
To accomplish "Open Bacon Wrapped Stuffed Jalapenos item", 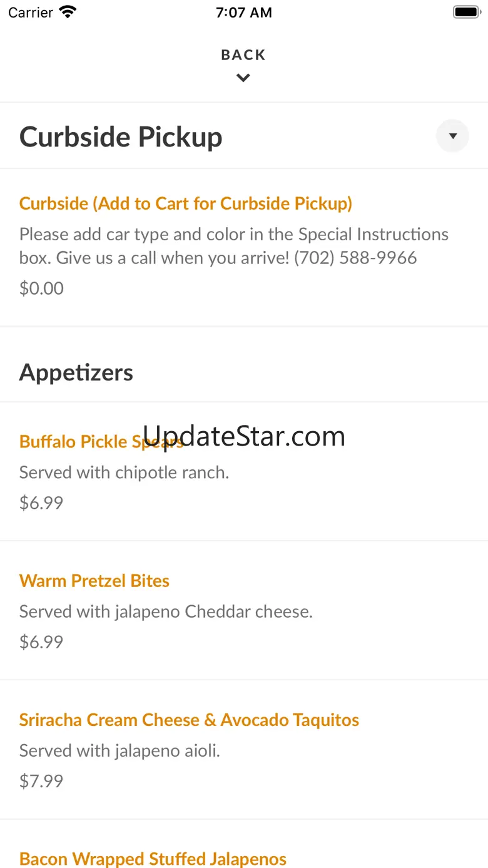I will point(153,859).
